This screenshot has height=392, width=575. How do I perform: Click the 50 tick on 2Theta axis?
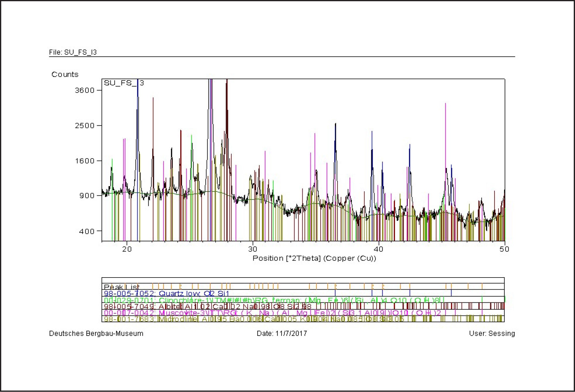tap(504, 249)
